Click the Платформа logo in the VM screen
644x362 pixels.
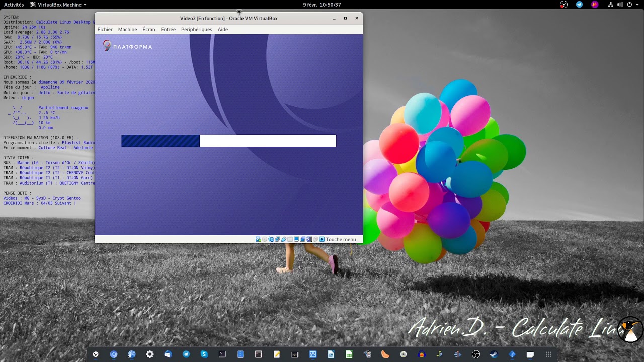[x=127, y=46]
